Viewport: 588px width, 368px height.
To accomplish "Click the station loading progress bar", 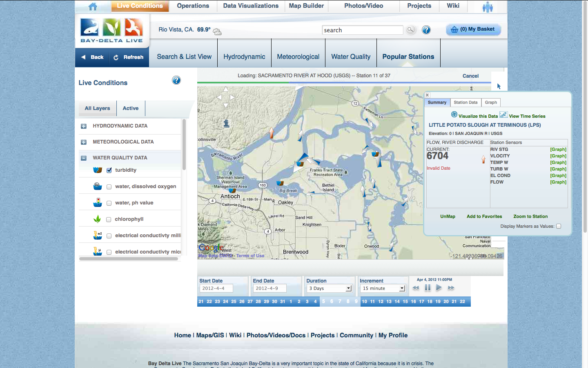I will (344, 83).
